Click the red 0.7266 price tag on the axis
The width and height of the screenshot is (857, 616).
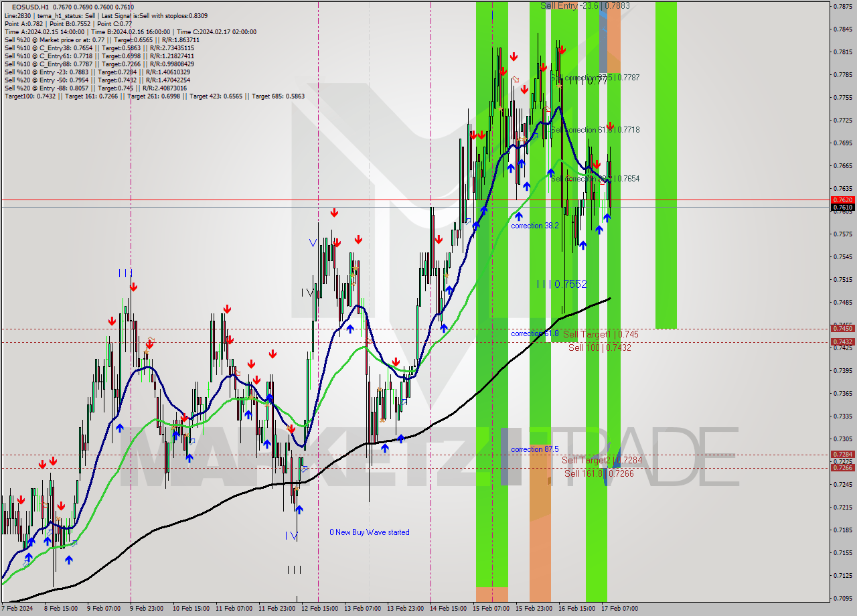842,467
